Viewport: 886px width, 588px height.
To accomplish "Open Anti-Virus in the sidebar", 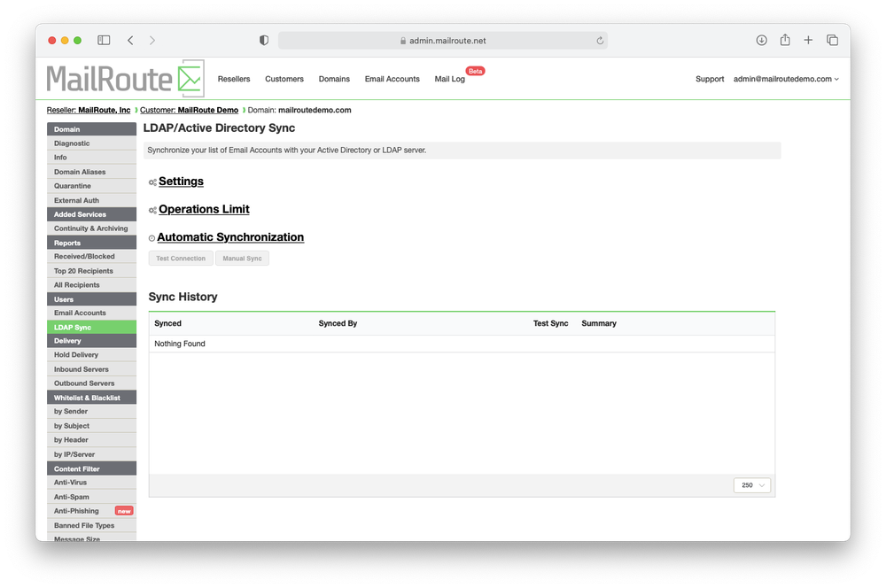I will tap(91, 483).
